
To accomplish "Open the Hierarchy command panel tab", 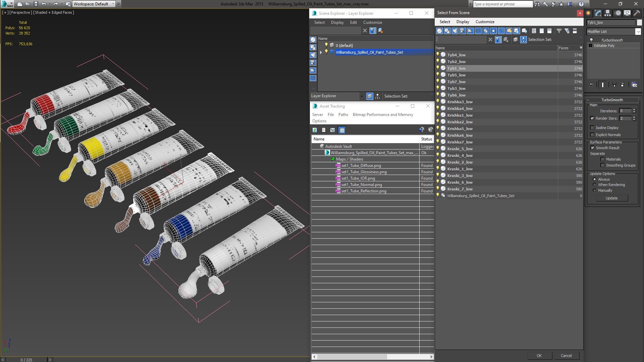I will 607,13.
